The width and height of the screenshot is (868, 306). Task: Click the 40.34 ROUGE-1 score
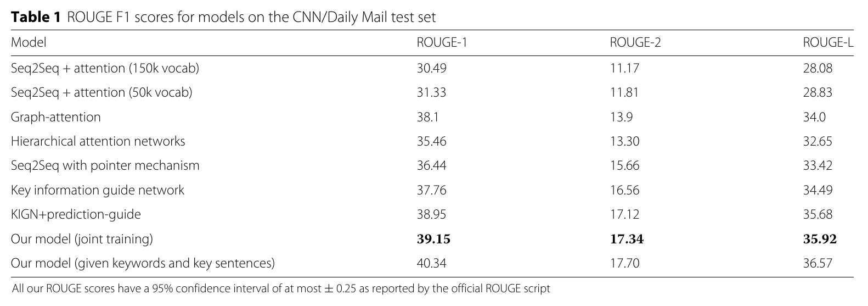pos(432,263)
